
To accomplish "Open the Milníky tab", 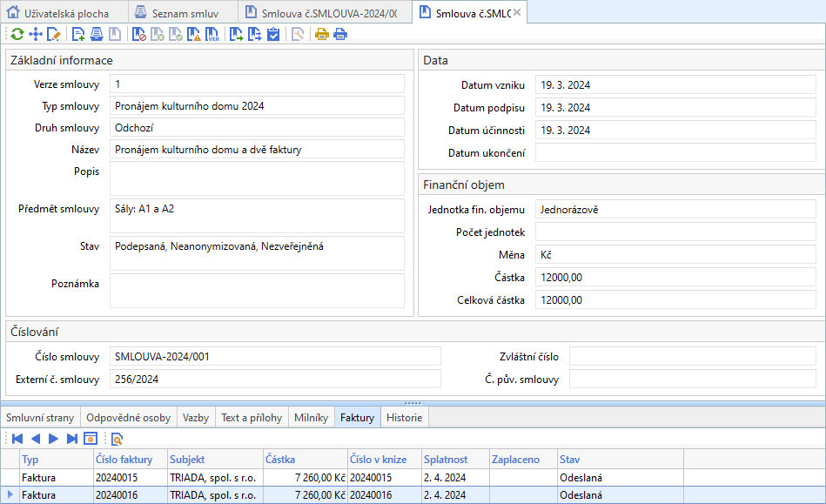I will click(x=312, y=418).
